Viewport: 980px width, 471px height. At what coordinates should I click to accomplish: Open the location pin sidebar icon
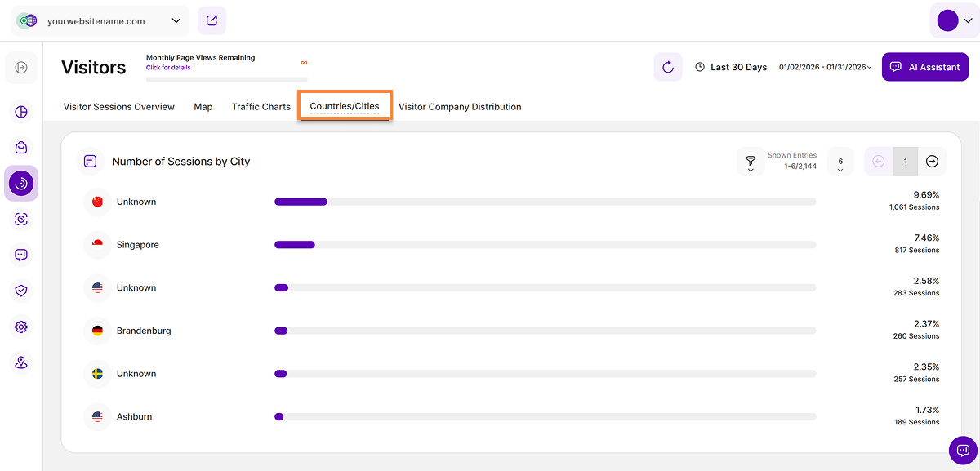[21, 362]
